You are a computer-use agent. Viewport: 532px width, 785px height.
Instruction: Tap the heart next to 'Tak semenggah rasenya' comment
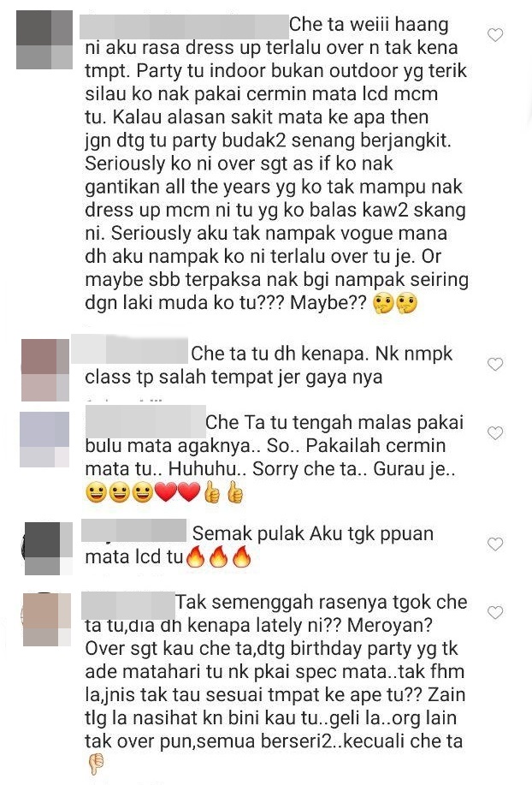[x=495, y=612]
